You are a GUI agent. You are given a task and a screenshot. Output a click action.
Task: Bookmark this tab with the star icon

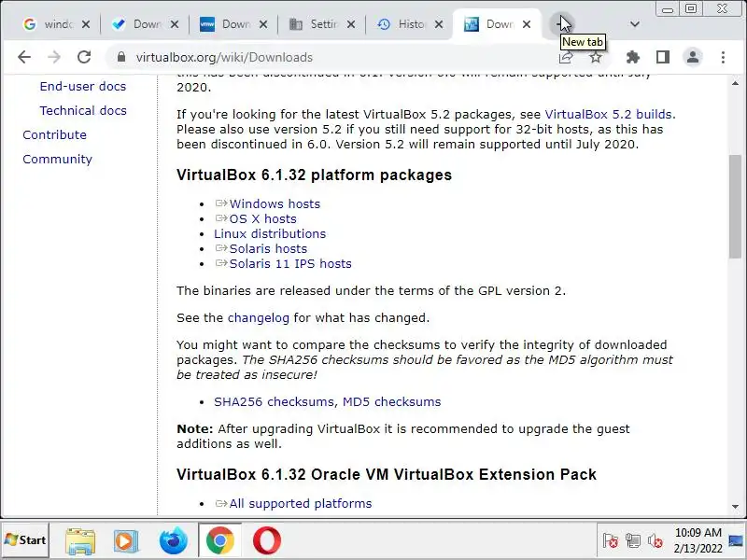pos(596,58)
